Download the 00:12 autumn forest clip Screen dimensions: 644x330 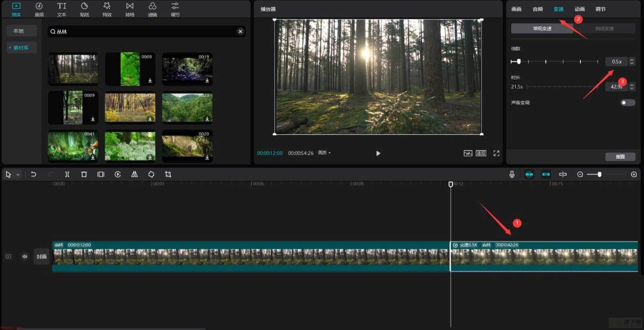tap(150, 119)
